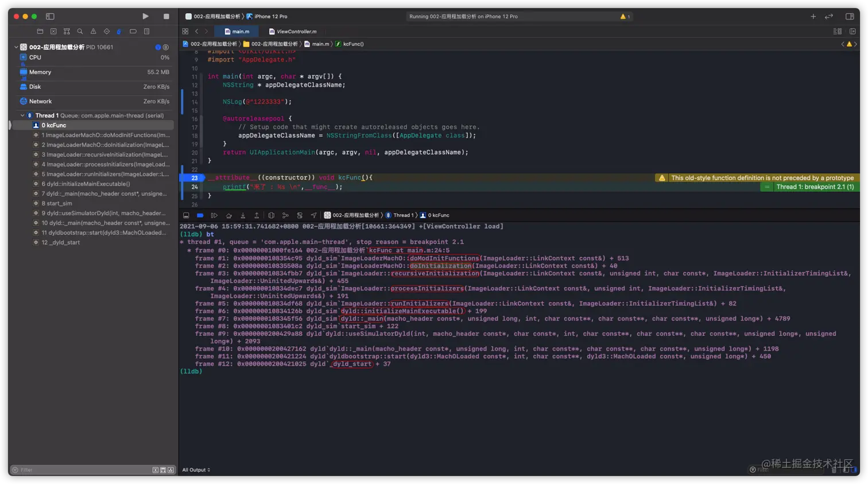Jump to next issue in editor
Image resolution: width=868 pixels, height=484 pixels.
(855, 44)
